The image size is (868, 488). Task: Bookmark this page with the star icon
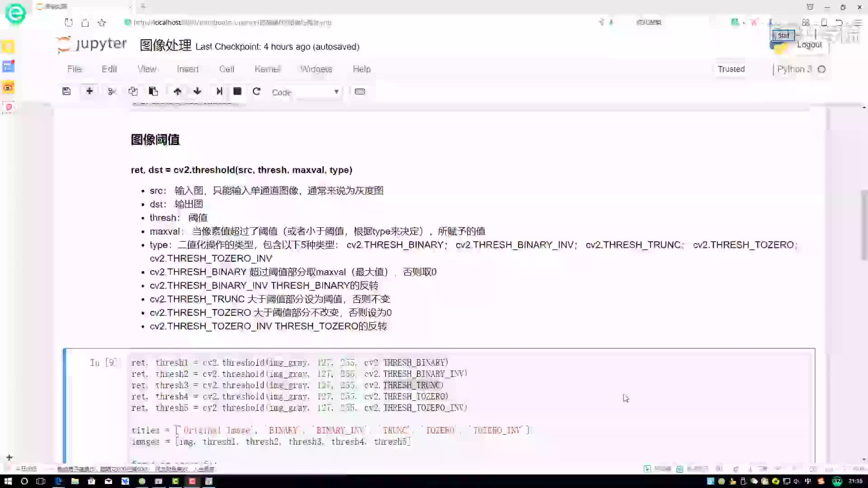tap(102, 22)
